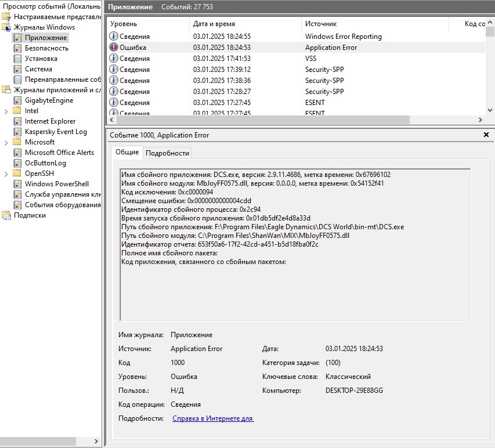
Task: Select the Общие tab
Action: click(127, 152)
